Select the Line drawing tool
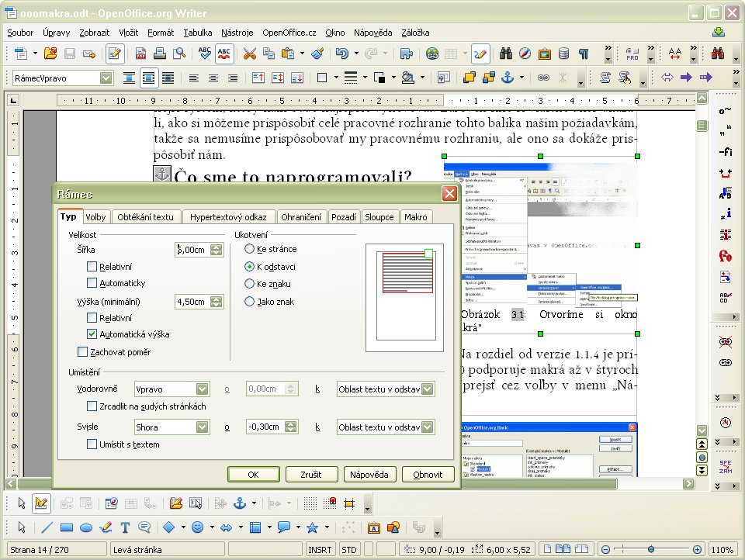 [47, 527]
